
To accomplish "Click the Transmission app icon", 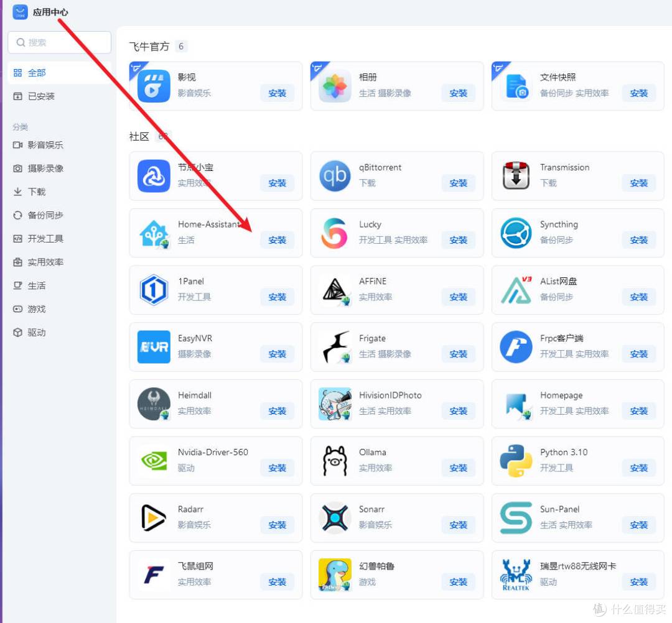I will (x=516, y=176).
